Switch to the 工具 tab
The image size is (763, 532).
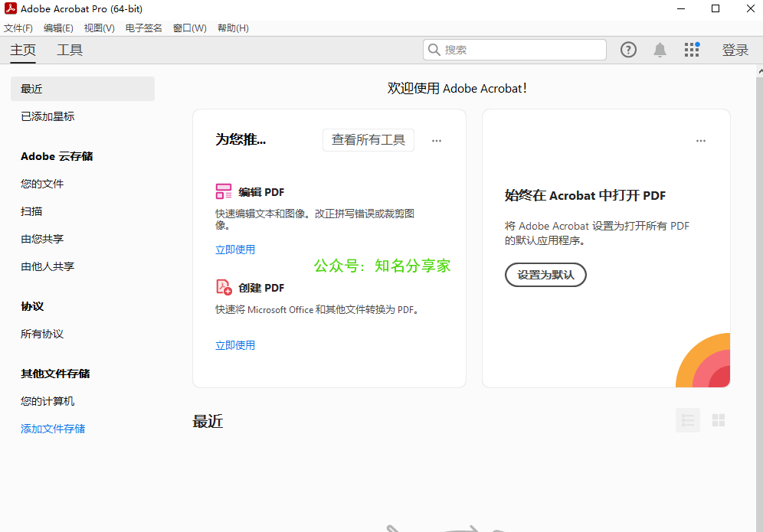[x=70, y=50]
